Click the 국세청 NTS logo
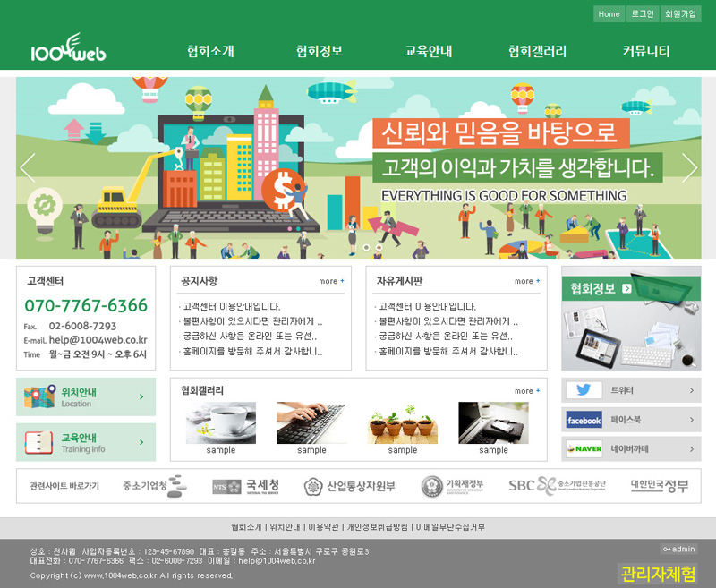 click(245, 486)
